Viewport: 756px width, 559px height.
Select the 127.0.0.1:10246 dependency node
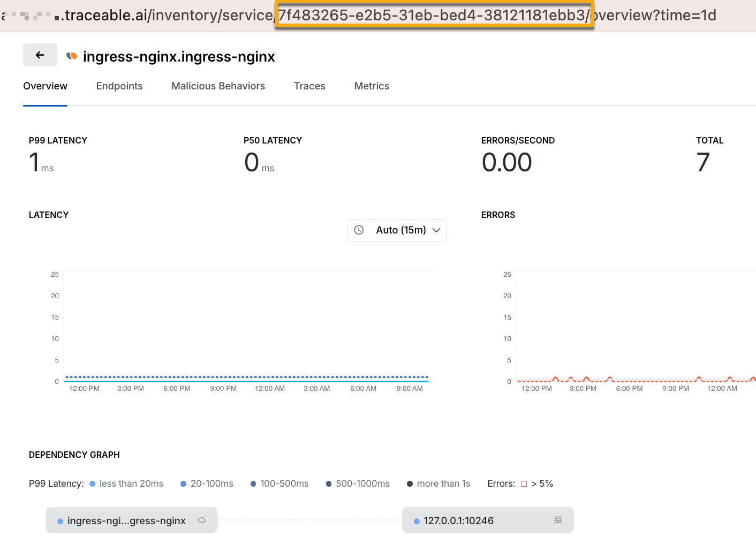[x=488, y=520]
